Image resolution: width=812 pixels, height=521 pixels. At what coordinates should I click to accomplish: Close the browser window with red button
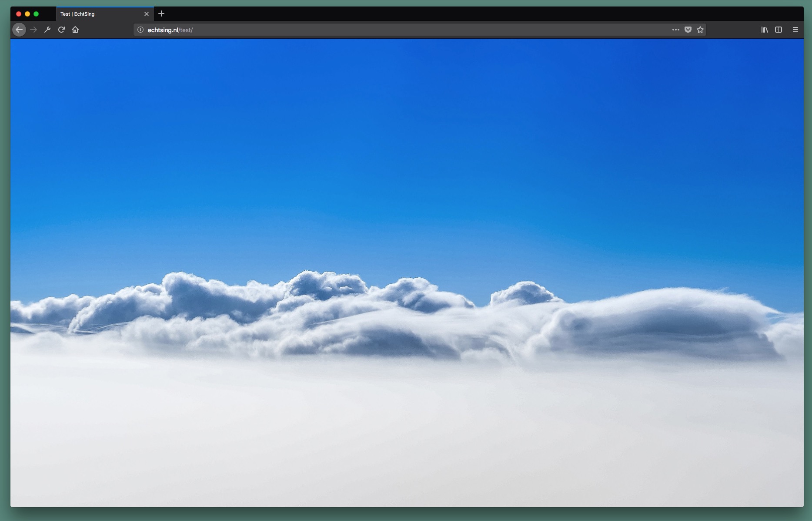[x=19, y=14]
